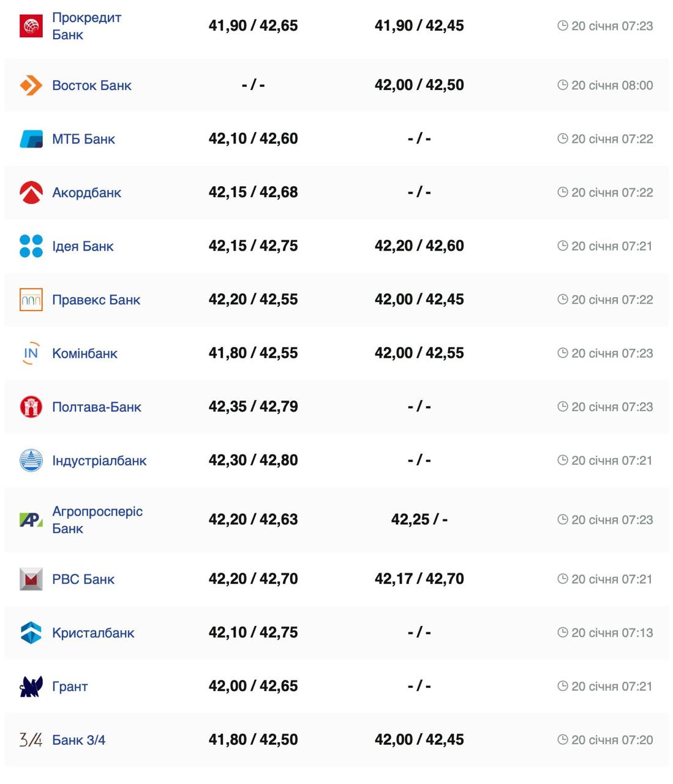Click the Комінбанк IN logo
Screen dimensions: 673x784
[x=31, y=353]
